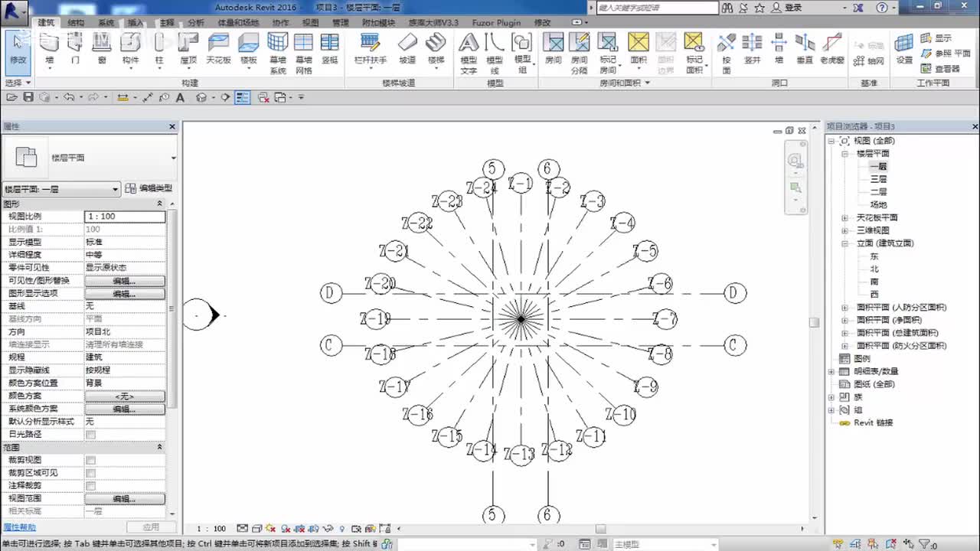Image resolution: width=980 pixels, height=551 pixels.
Task: Toggle the 注释裁剪 checkbox
Action: point(91,486)
